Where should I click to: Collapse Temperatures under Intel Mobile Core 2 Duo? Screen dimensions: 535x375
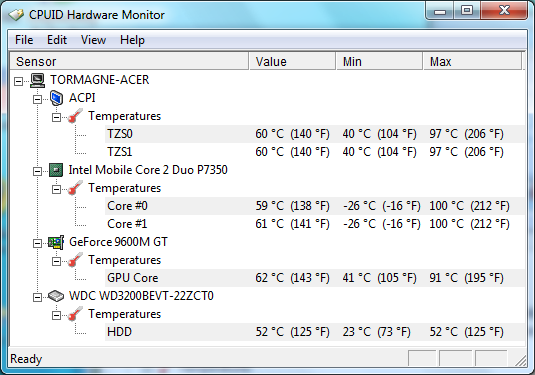57,189
